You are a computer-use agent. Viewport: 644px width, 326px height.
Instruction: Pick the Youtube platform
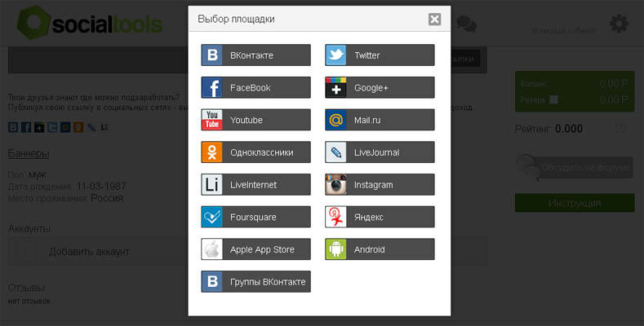[x=255, y=120]
